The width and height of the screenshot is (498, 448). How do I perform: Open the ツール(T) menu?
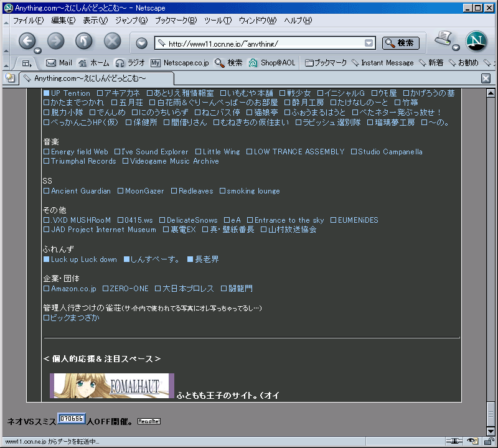(218, 21)
